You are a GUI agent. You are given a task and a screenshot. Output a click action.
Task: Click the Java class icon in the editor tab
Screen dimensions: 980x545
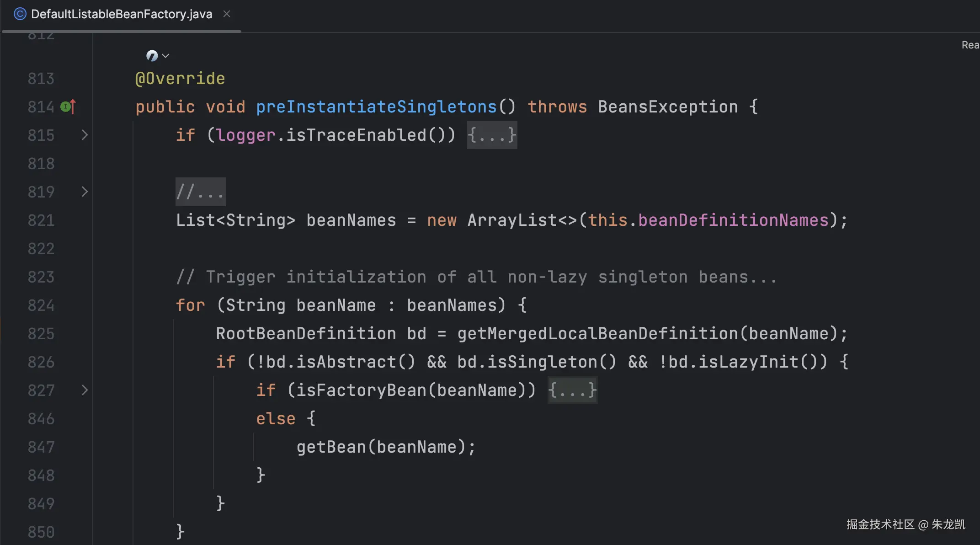20,14
